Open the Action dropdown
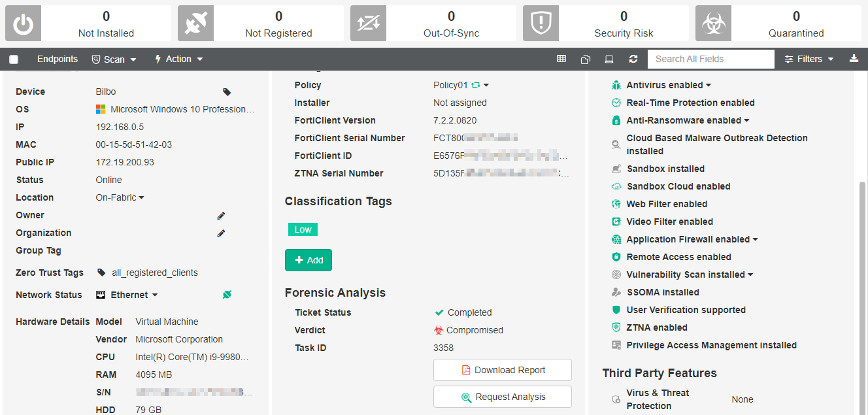This screenshot has height=415, width=868. tap(178, 59)
